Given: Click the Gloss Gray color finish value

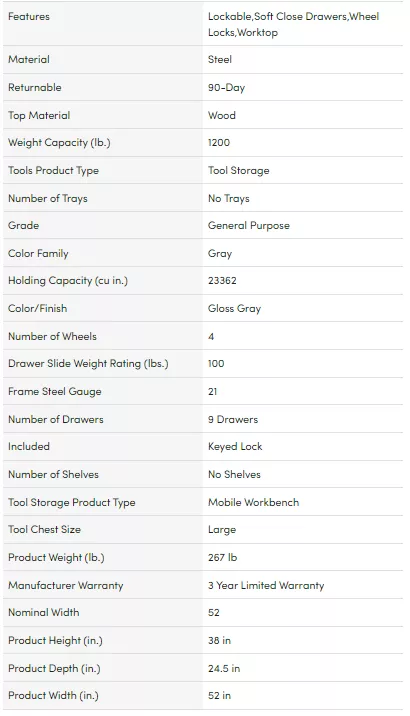Looking at the screenshot, I should point(234,309).
